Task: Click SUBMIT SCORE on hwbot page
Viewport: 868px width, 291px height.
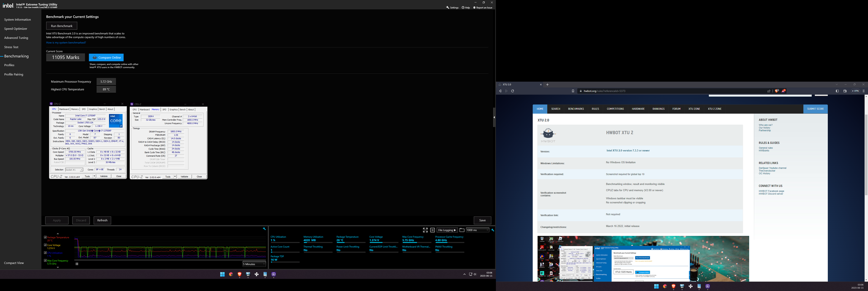Action: coord(816,109)
